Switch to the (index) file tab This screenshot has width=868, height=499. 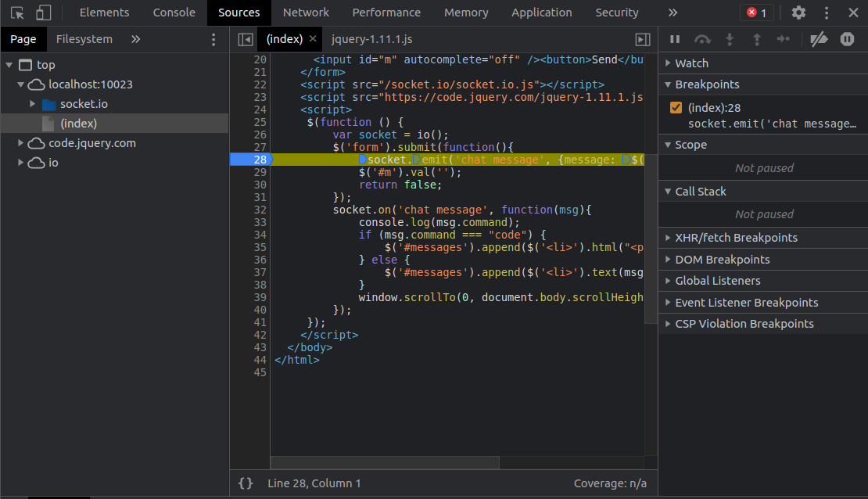tap(284, 39)
